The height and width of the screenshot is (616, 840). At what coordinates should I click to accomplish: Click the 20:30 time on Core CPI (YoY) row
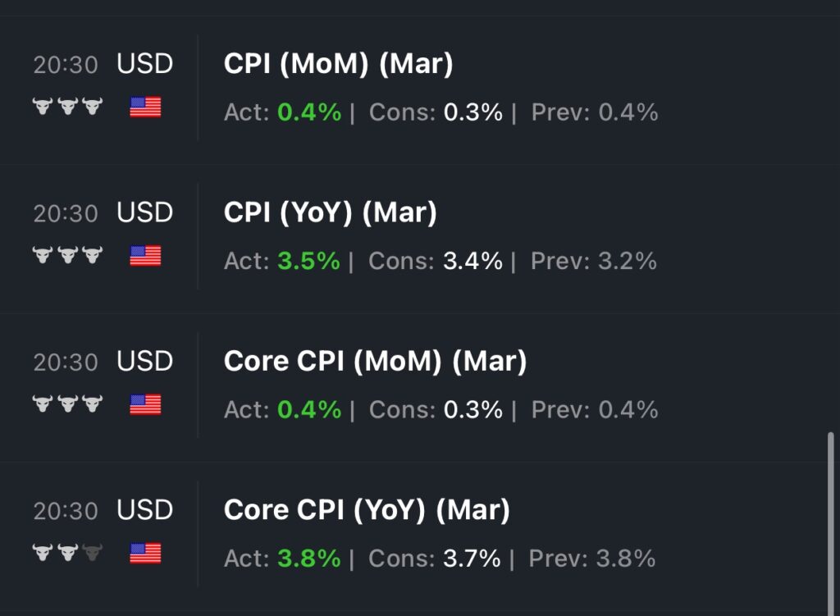(66, 511)
